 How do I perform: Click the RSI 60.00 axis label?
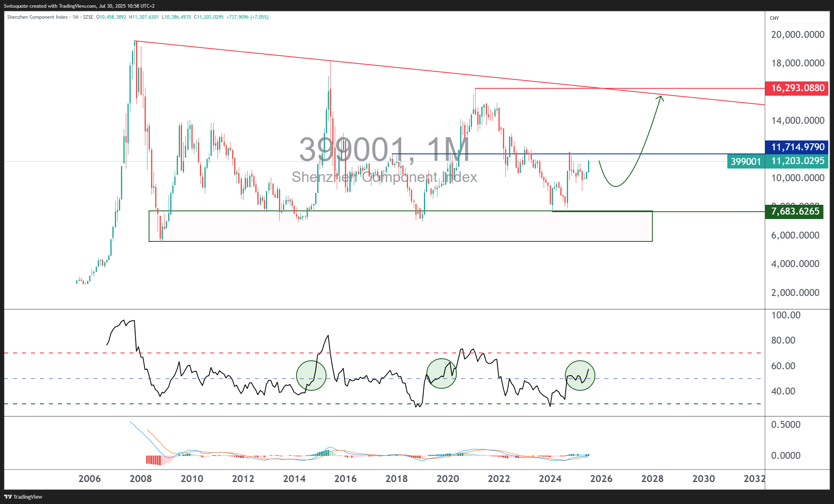click(783, 366)
